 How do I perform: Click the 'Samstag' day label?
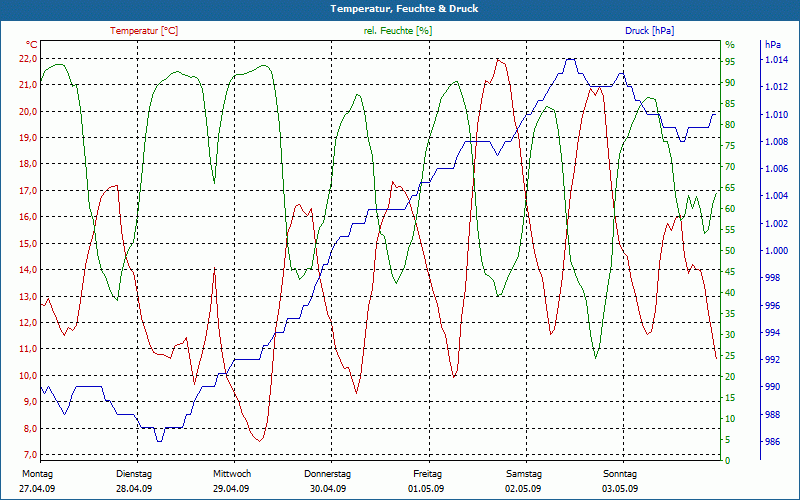coord(524,474)
